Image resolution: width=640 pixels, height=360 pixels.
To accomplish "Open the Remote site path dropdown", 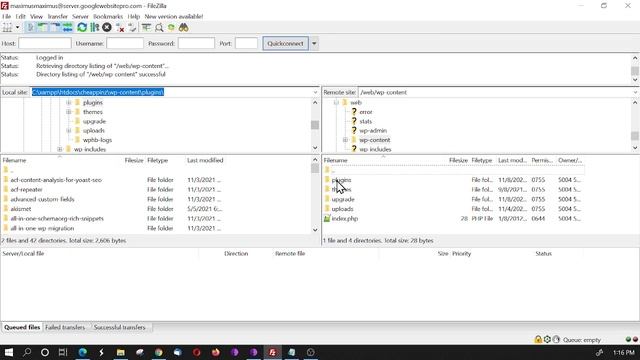I will pos(636,92).
